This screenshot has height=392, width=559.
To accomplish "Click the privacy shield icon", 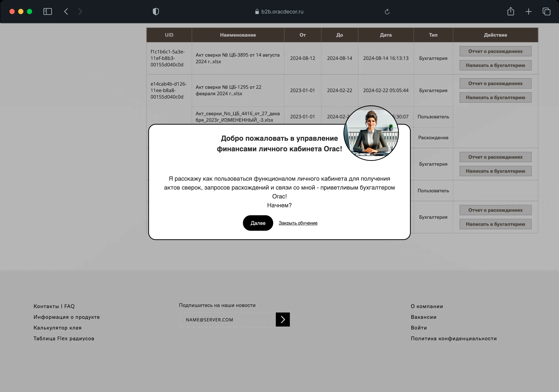I will click(156, 11).
